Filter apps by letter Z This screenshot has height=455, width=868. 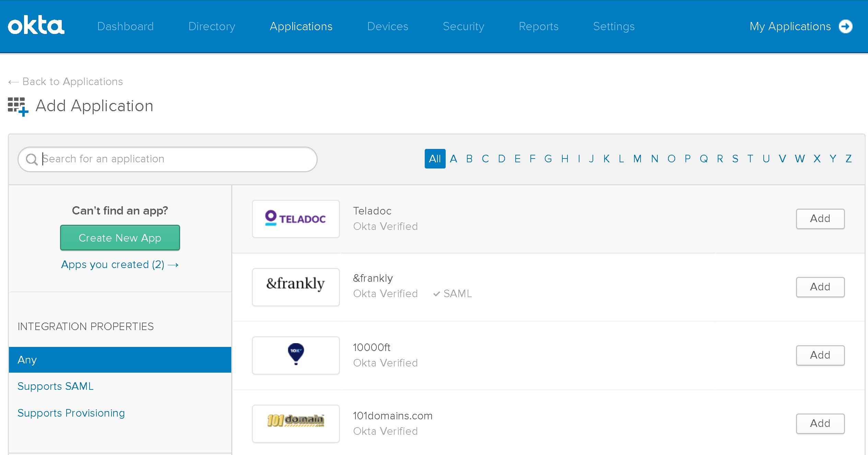[x=848, y=159]
